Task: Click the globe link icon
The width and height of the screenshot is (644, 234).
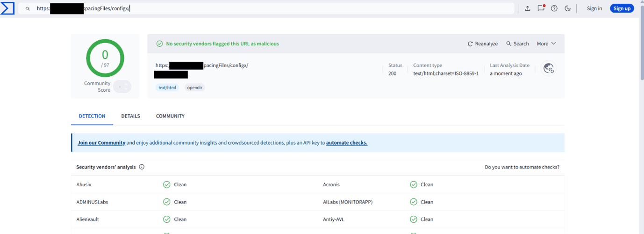Action: coord(549,69)
